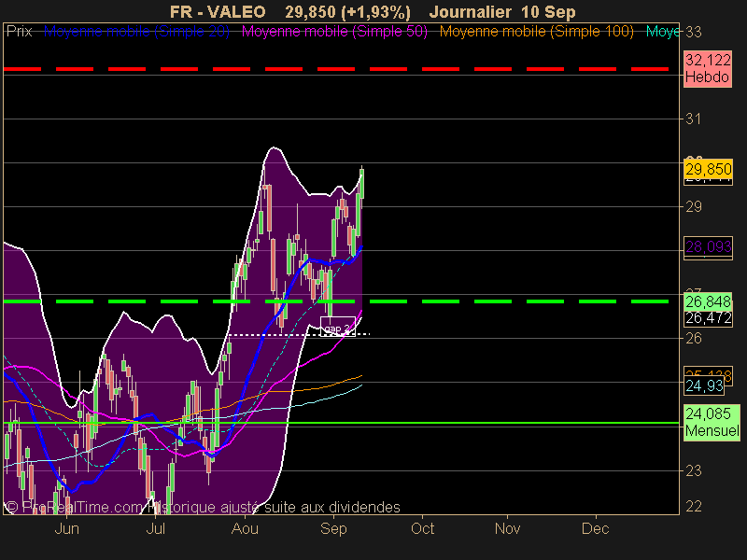The height and width of the screenshot is (560, 747).
Task: Click the "29" price axis value
Action: [693, 206]
